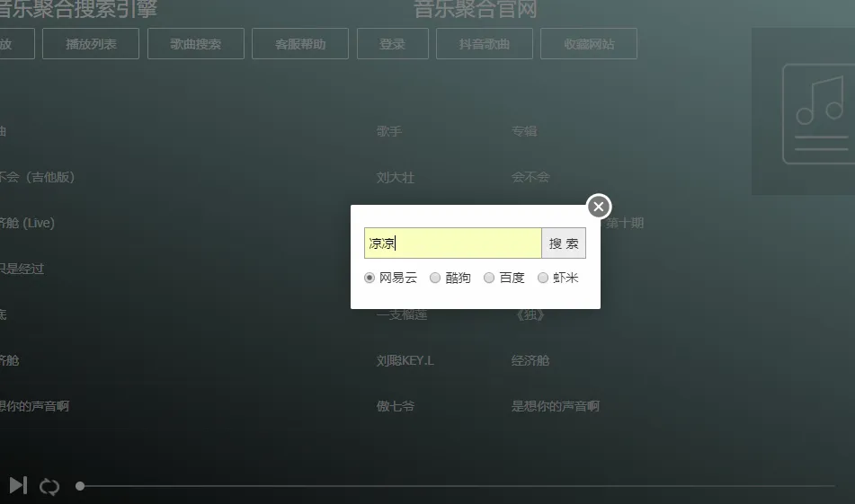The width and height of the screenshot is (855, 504).
Task: Click the 搜 索 button in dialog
Action: tap(564, 243)
